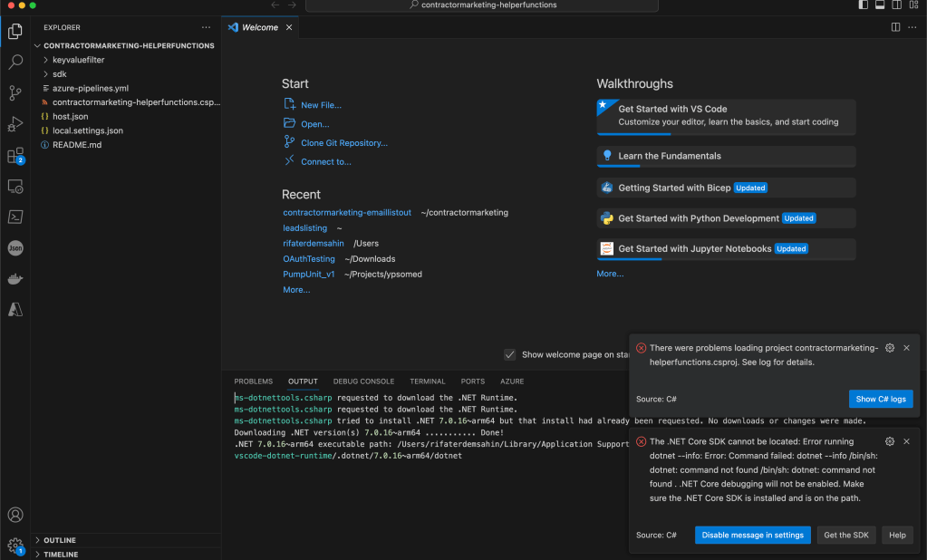The image size is (927, 560).
Task: Toggle bottom panel layout icon
Action: (880, 5)
